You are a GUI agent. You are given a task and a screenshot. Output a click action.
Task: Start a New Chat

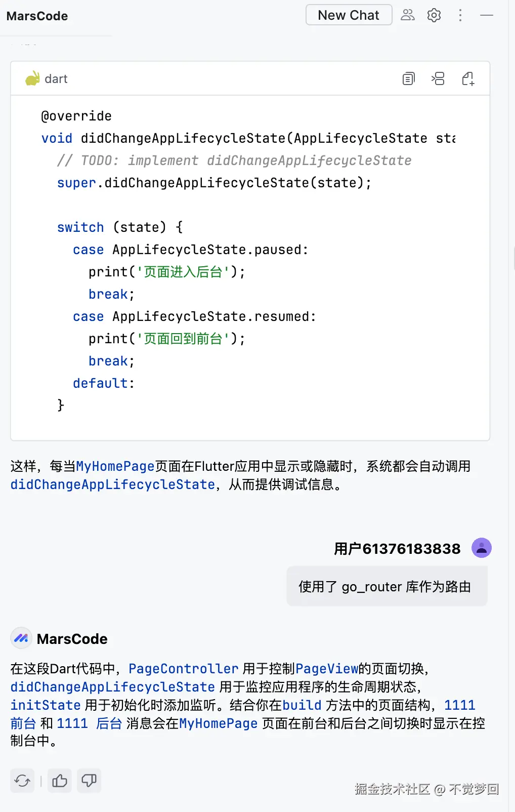(x=349, y=15)
